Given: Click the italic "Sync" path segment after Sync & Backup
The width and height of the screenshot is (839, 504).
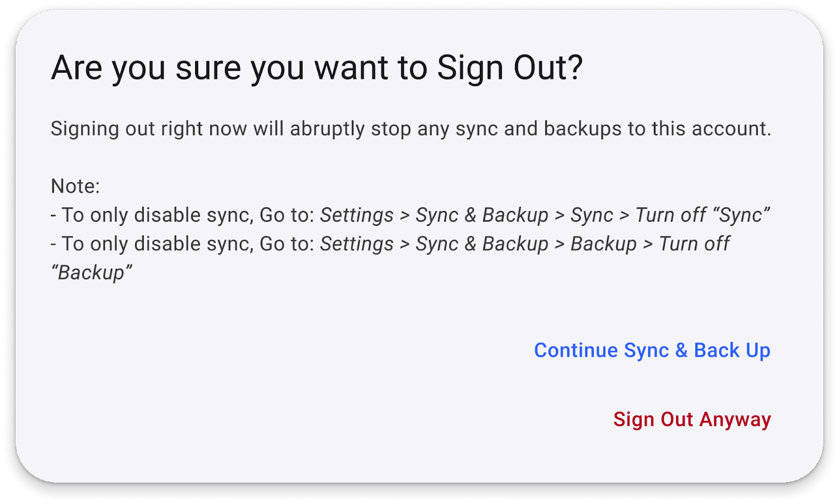Looking at the screenshot, I should coord(591,215).
